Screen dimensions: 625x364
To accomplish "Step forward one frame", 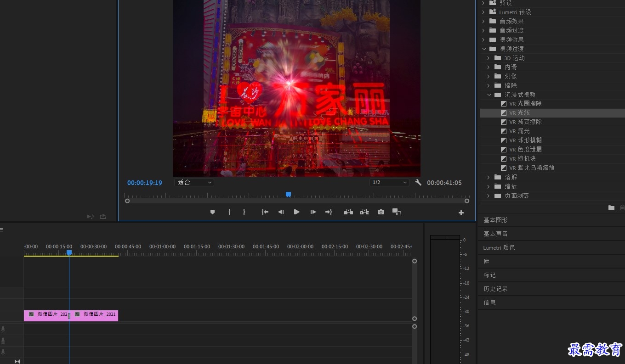I will click(313, 212).
